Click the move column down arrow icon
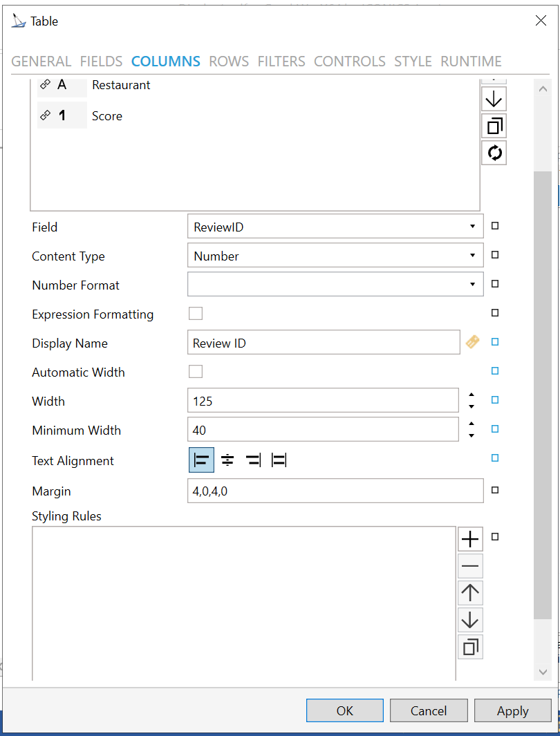The width and height of the screenshot is (560, 736). coord(494,100)
